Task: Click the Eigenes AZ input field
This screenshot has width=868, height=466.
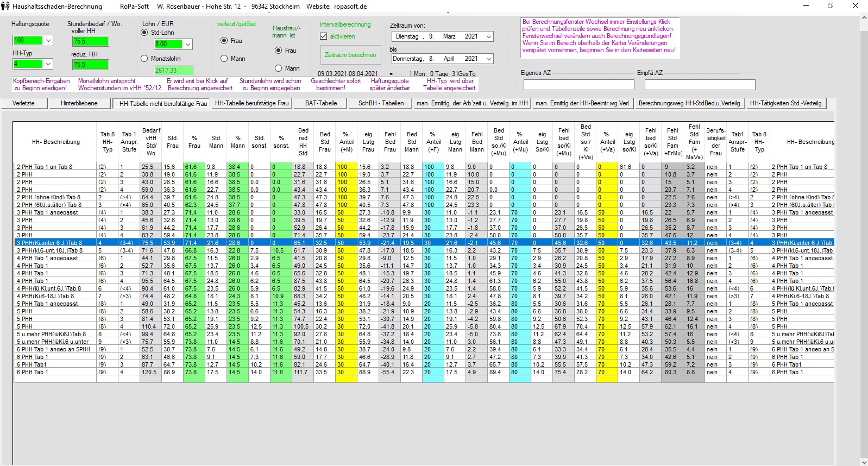Action: pyautogui.click(x=578, y=85)
